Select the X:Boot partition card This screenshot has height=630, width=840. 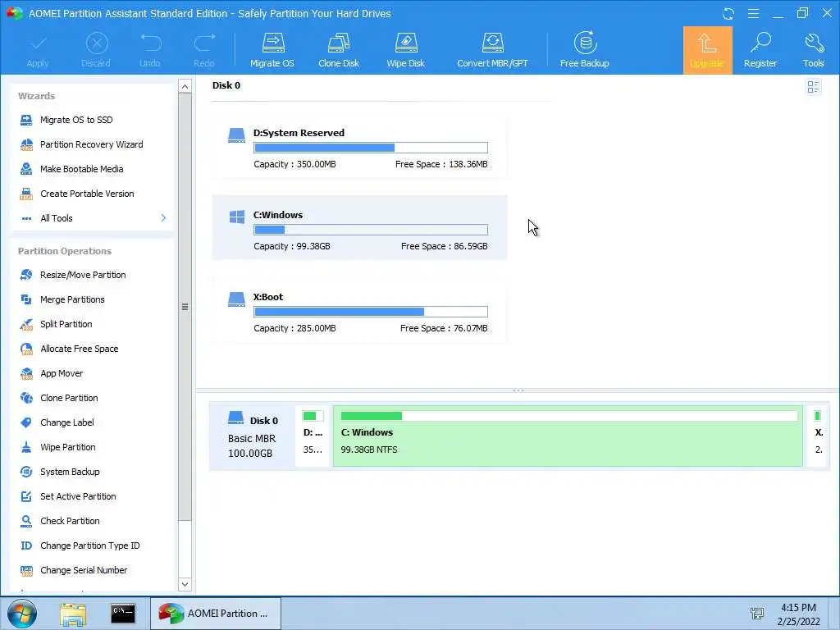pyautogui.click(x=360, y=309)
